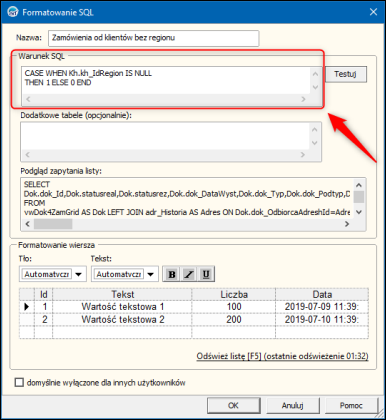Select the row indicator arrow of row 1
Viewport: 386px width, 420px height.
tap(27, 307)
